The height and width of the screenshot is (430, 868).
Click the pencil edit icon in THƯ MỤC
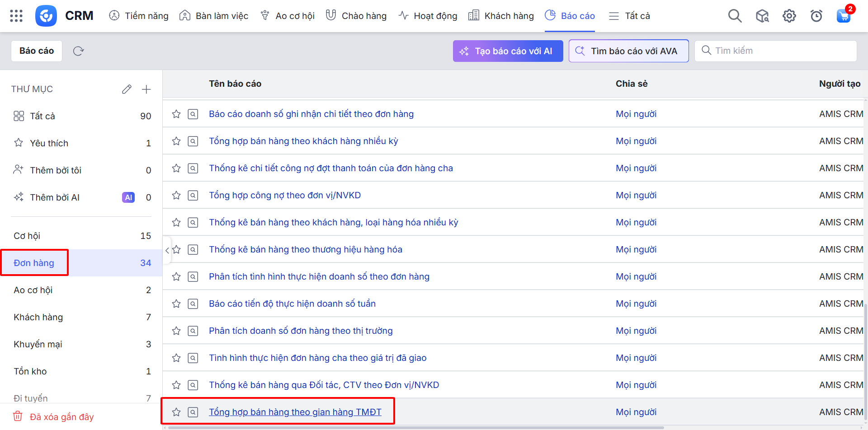click(127, 89)
